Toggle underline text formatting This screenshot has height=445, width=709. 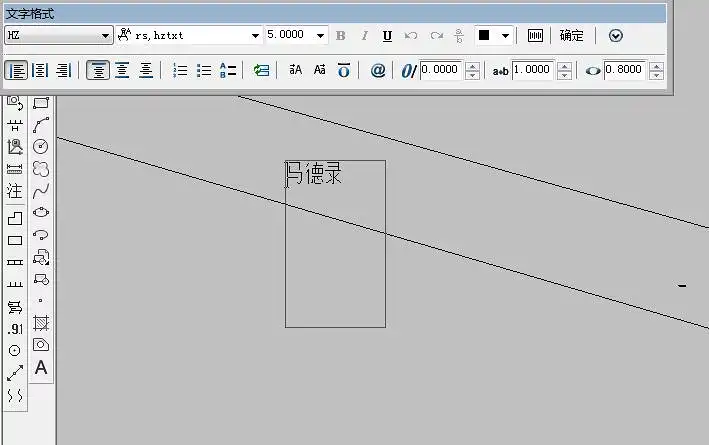point(387,36)
